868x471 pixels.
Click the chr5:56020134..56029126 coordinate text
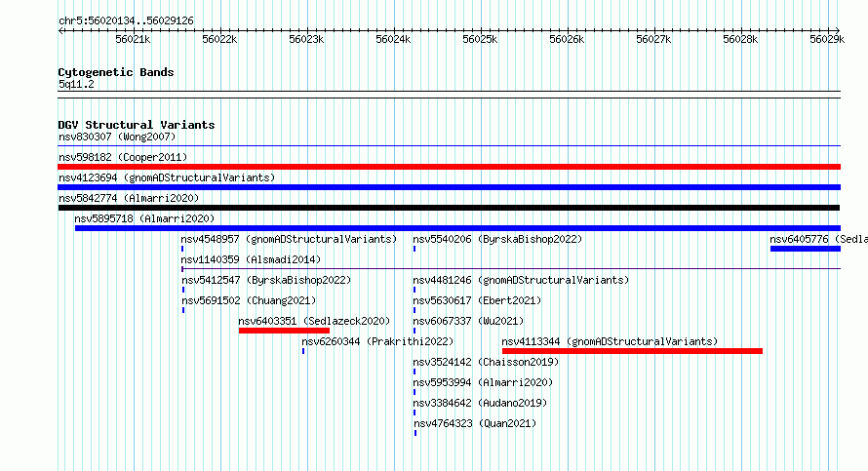[126, 21]
